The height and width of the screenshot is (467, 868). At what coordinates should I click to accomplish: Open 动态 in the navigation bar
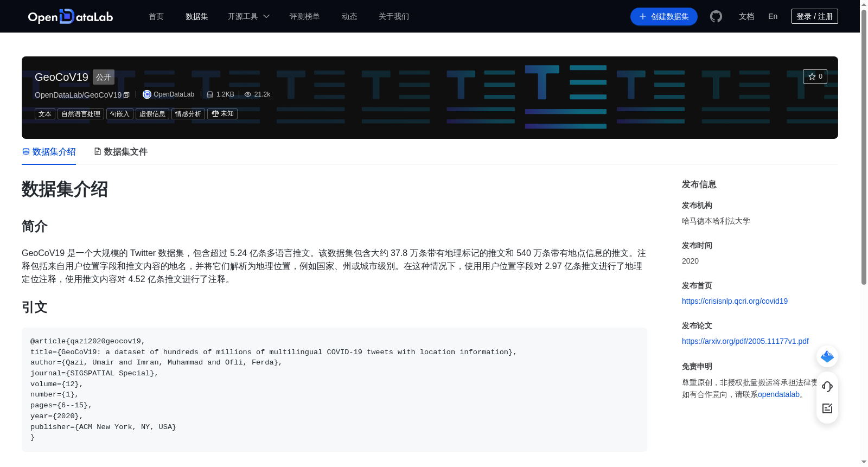(349, 16)
